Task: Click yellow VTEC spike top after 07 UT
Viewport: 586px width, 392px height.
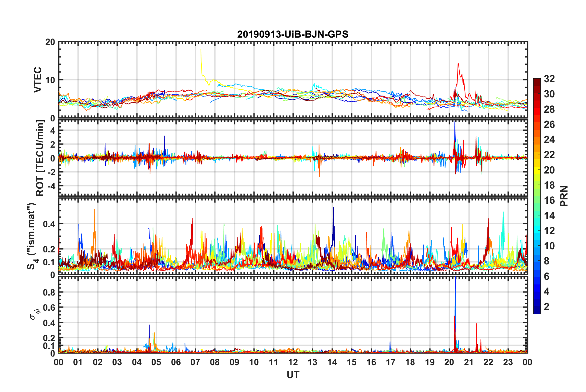Action: click(201, 50)
